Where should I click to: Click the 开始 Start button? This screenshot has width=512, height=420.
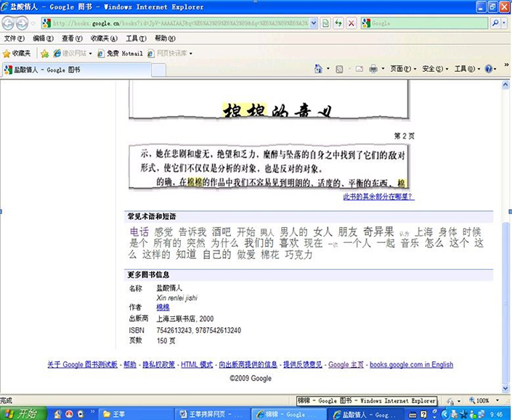[x=23, y=413]
